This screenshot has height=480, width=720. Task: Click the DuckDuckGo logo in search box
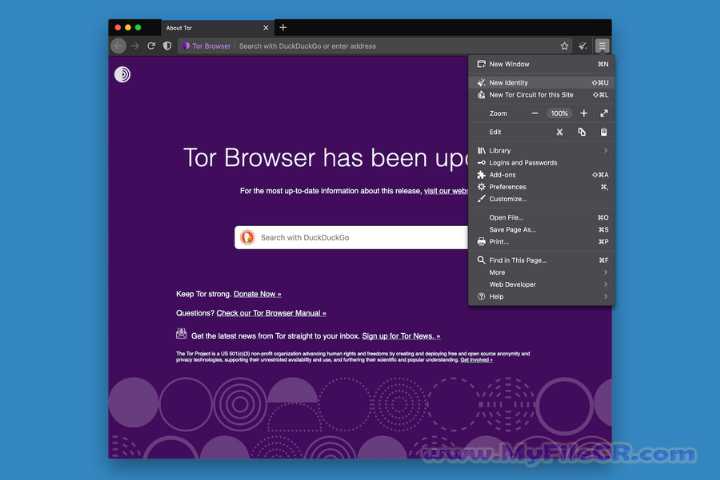(248, 237)
